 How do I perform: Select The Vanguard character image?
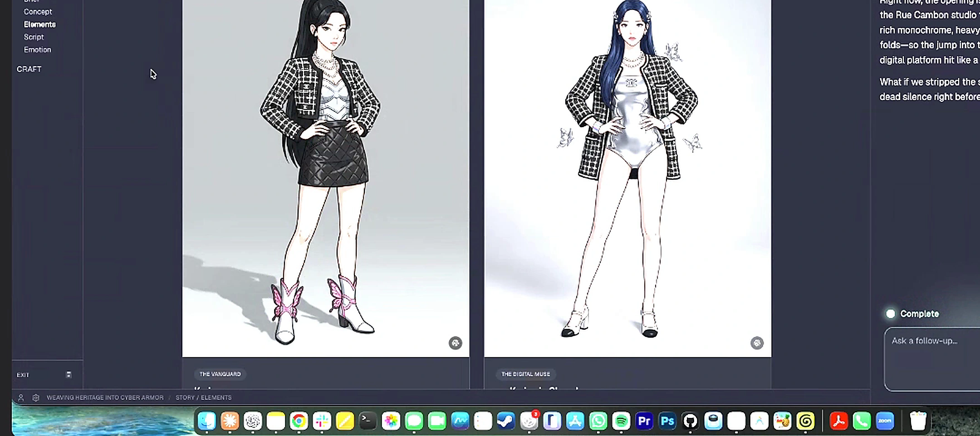(326, 178)
